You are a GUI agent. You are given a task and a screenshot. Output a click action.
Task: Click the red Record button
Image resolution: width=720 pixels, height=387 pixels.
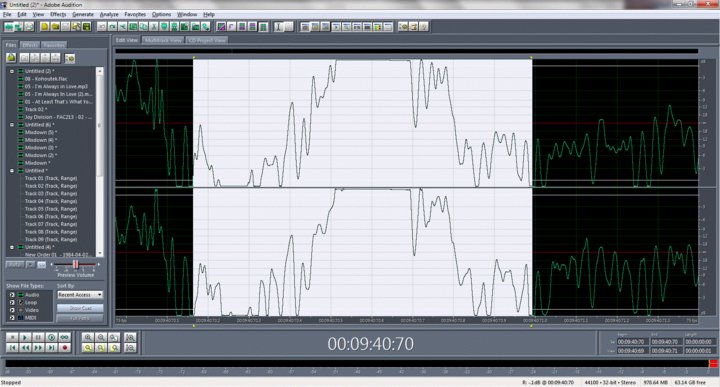(65, 348)
